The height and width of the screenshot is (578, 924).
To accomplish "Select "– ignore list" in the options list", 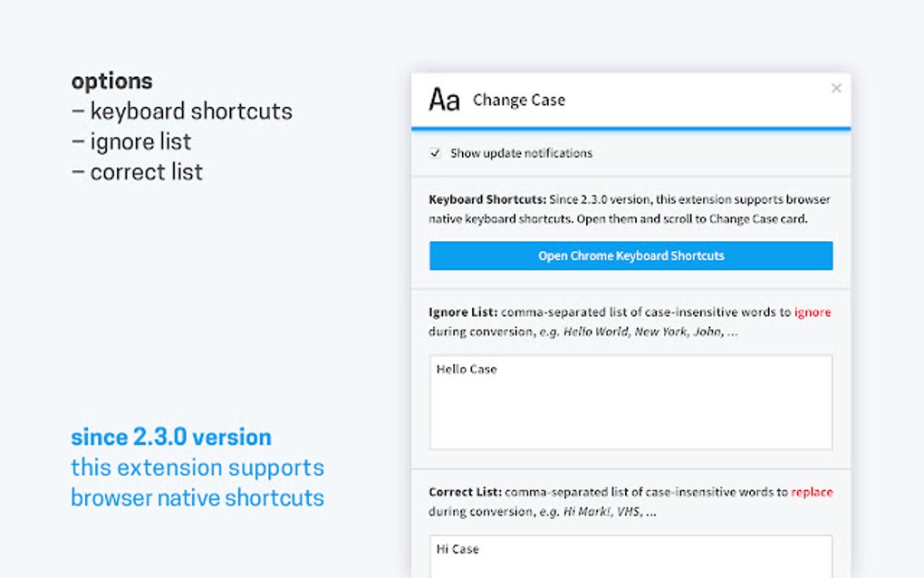I will pyautogui.click(x=131, y=141).
